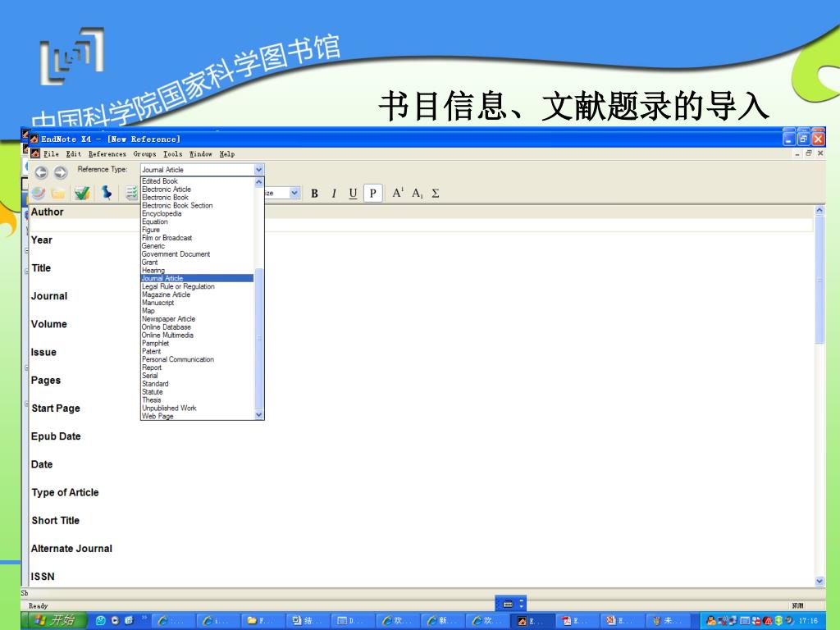Click the reference window scroll-down arrow

tap(819, 582)
